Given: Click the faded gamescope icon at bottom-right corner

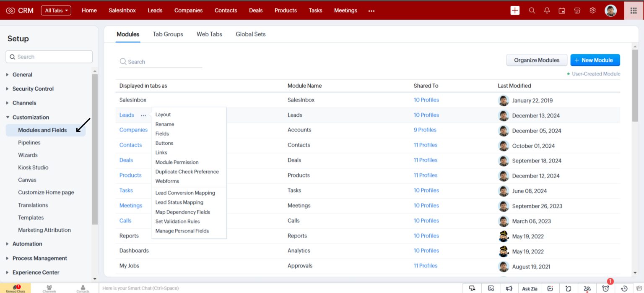Looking at the screenshot, I should 639,288.
